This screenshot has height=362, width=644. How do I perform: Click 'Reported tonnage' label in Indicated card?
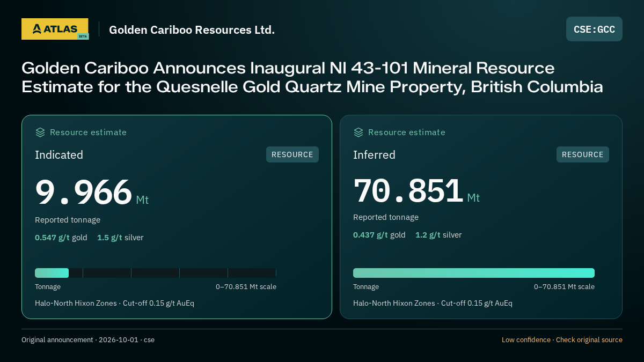coord(68,220)
